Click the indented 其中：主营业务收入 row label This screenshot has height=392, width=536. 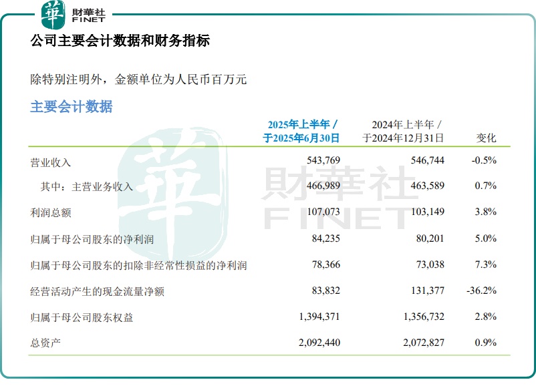pyautogui.click(x=87, y=187)
